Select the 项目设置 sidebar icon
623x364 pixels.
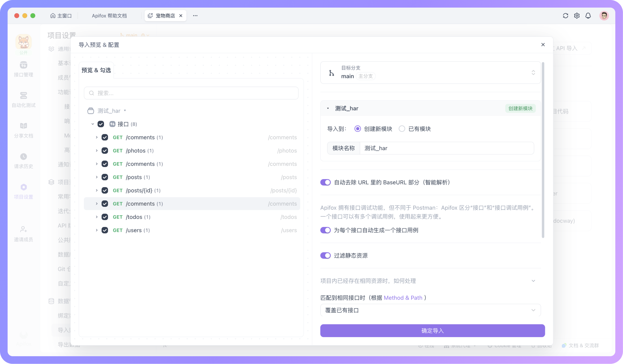(23, 191)
